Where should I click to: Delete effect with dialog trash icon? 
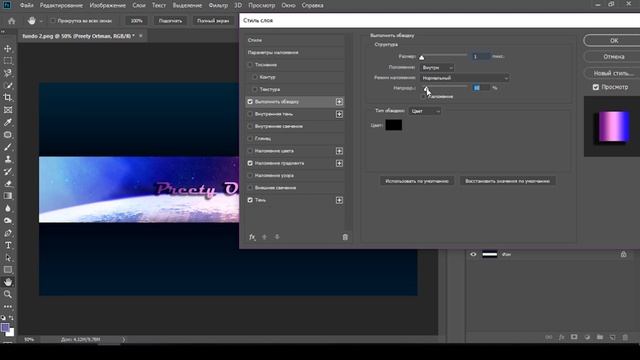[x=345, y=237]
